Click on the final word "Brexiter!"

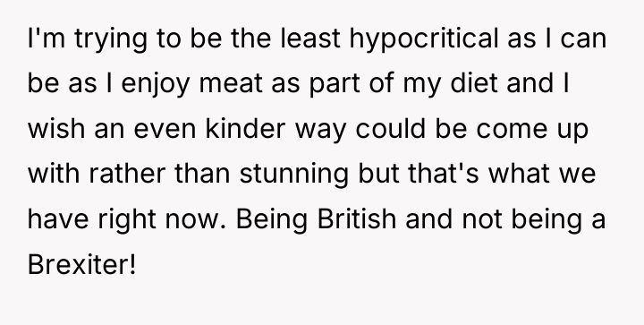pyautogui.click(x=81, y=264)
